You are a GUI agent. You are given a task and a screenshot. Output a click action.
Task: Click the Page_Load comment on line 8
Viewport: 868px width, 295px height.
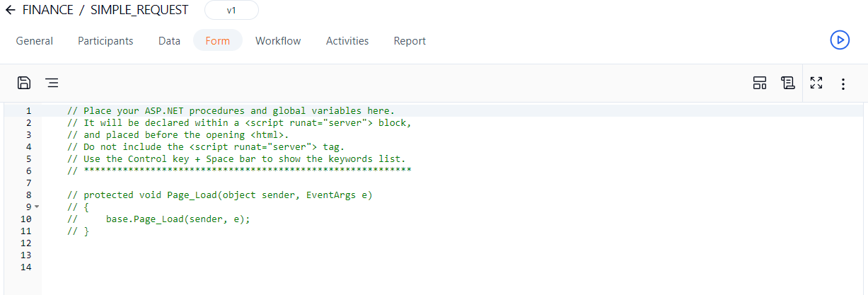coord(219,195)
